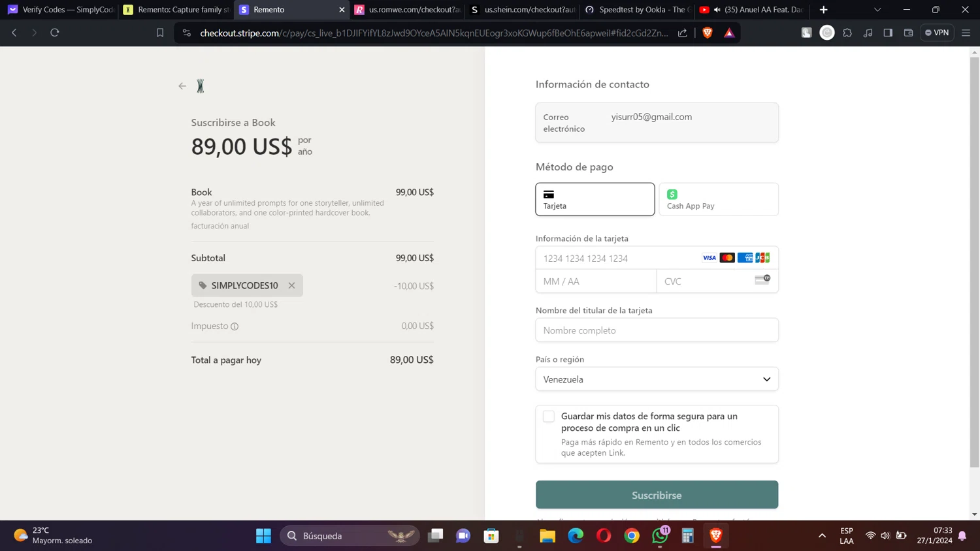Reload the current page
Screen dimensions: 980x551
(x=55, y=33)
